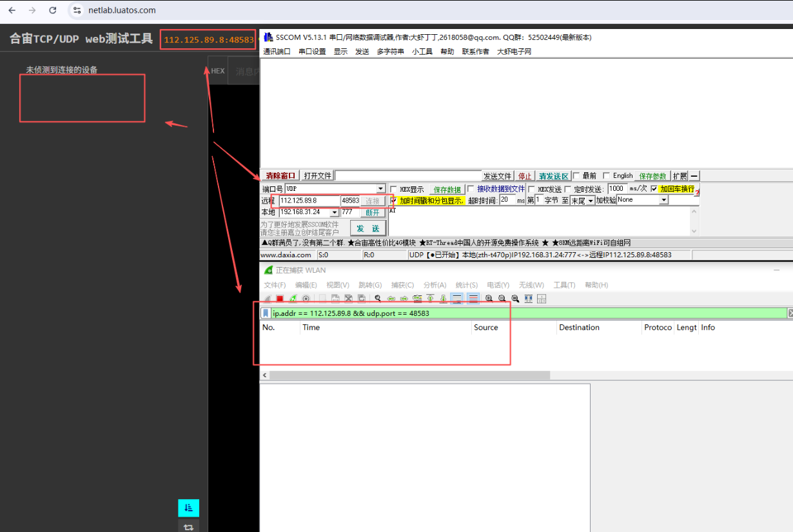Viewport: 793px width, 532px height.
Task: Enable the HEX显示 checkbox
Action: tap(393, 190)
